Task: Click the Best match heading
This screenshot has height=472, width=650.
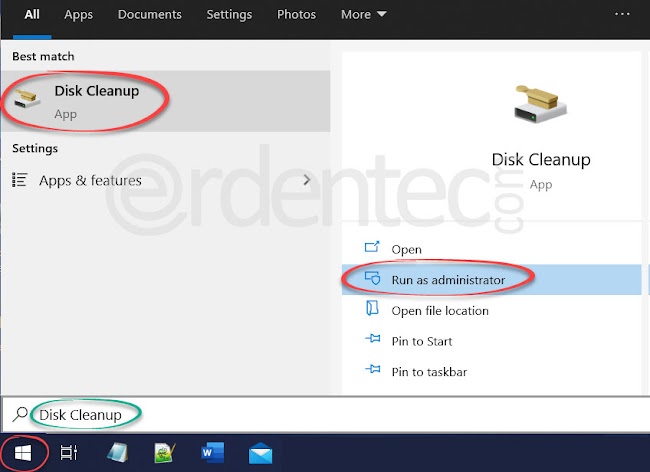Action: point(43,56)
